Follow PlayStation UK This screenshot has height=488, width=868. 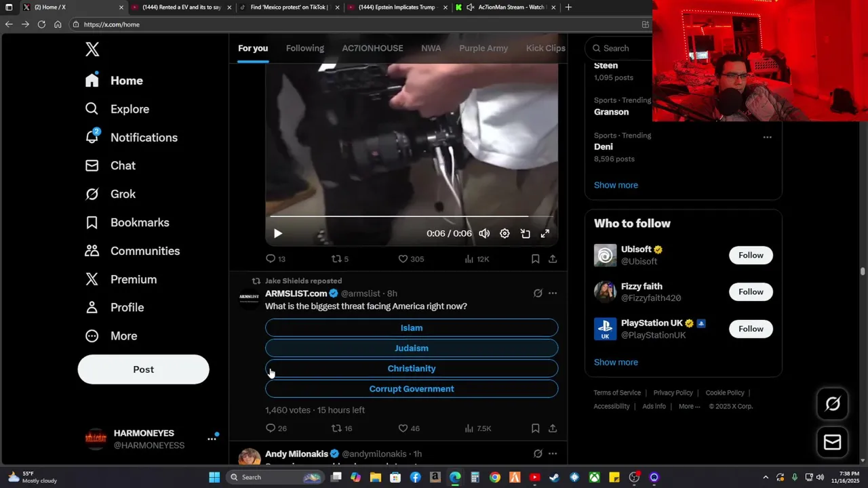[751, 329]
